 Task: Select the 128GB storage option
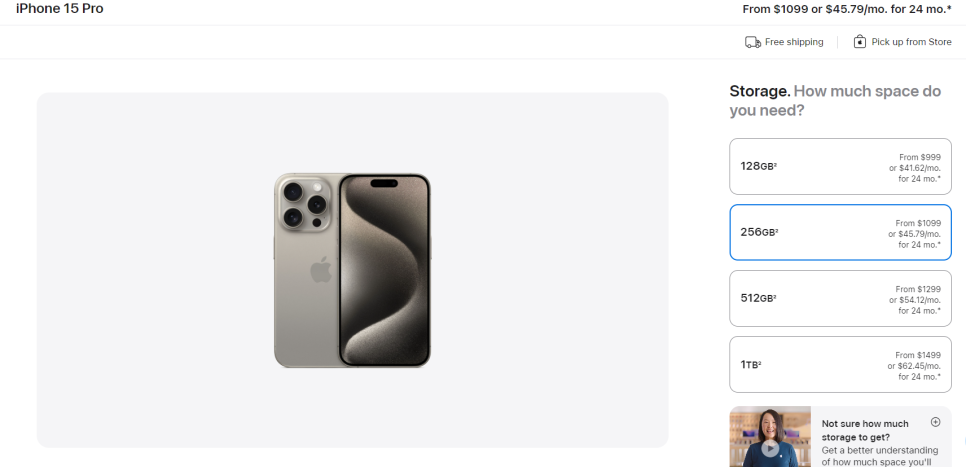840,166
